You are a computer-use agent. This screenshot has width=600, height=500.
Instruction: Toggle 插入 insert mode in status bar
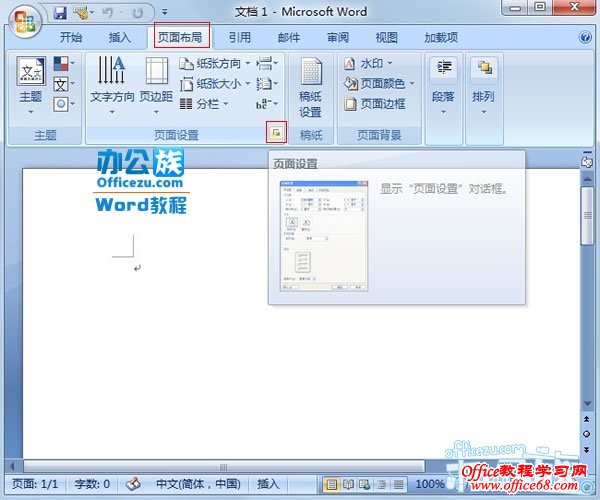268,484
